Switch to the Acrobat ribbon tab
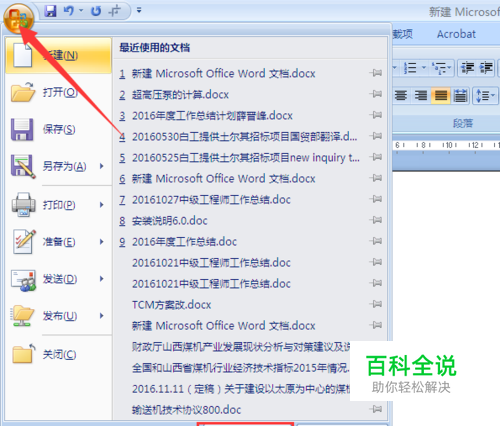 (x=456, y=34)
